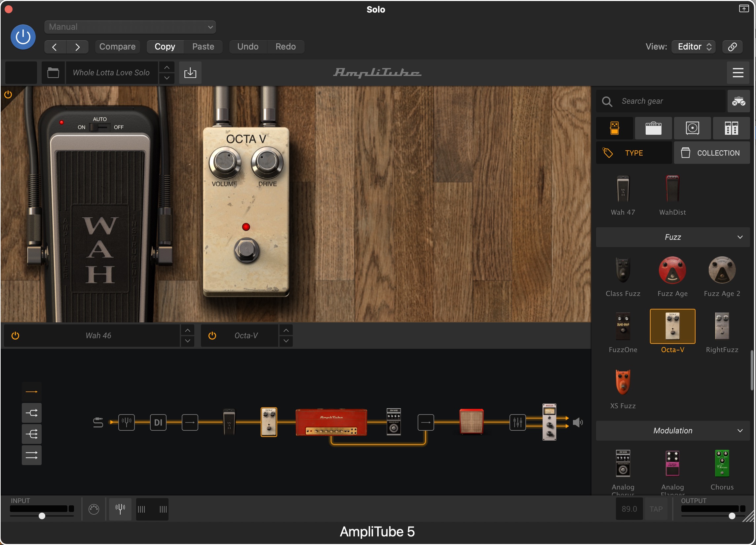Screen dimensions: 756x545
Task: Toggle the bottom bar tuner button
Action: point(120,509)
